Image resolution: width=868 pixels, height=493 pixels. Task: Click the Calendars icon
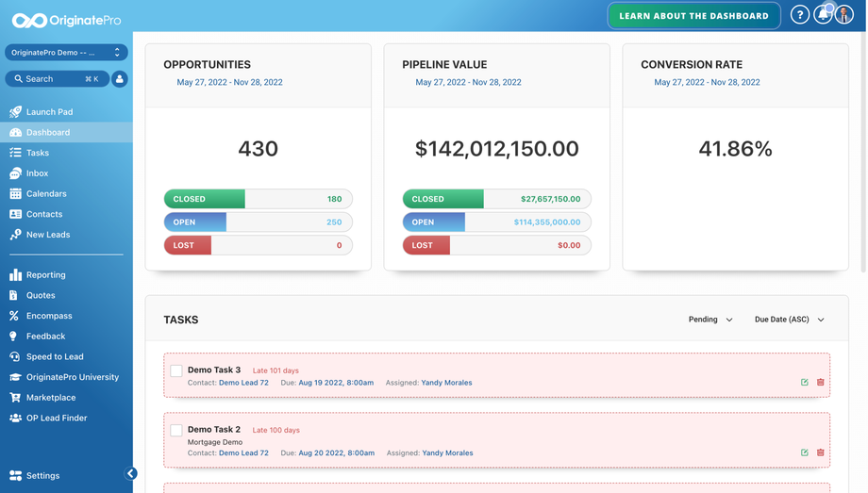(x=15, y=193)
